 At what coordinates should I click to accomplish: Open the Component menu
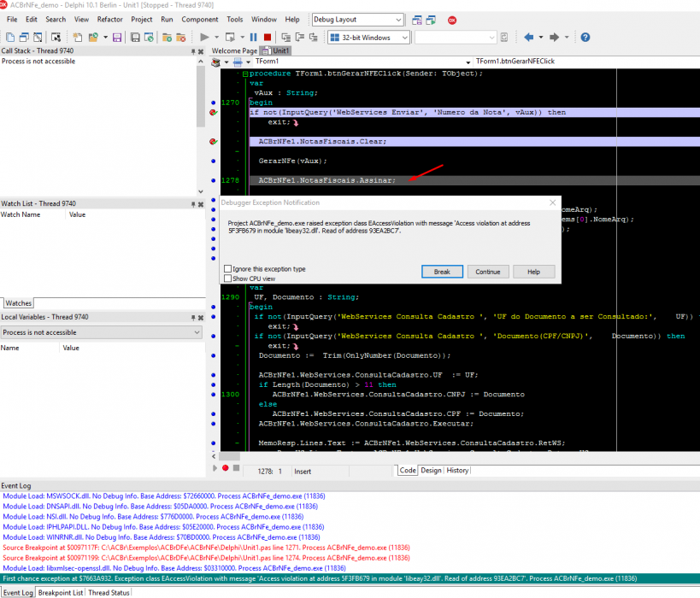199,19
